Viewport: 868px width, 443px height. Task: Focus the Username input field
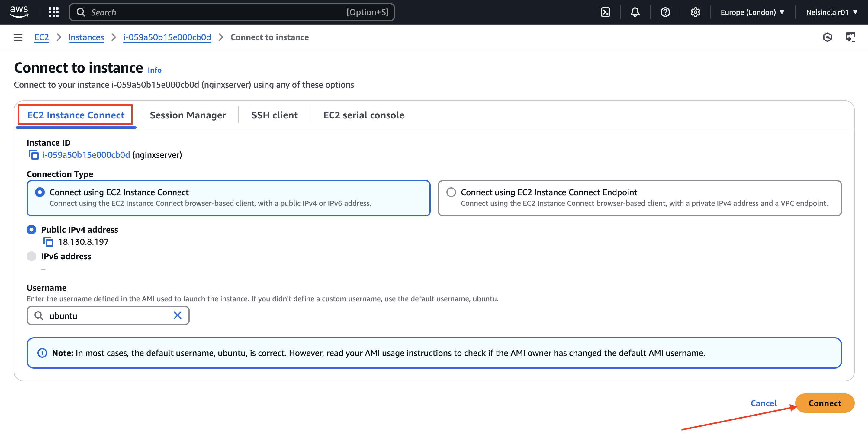pos(108,315)
